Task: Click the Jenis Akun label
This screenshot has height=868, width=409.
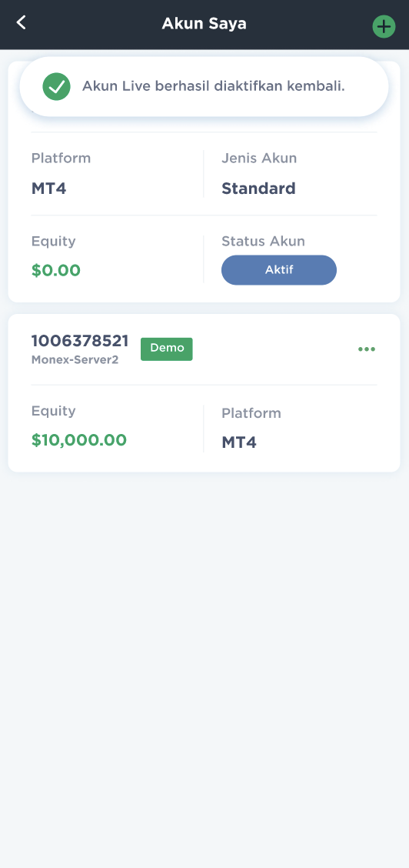Action: (x=259, y=159)
